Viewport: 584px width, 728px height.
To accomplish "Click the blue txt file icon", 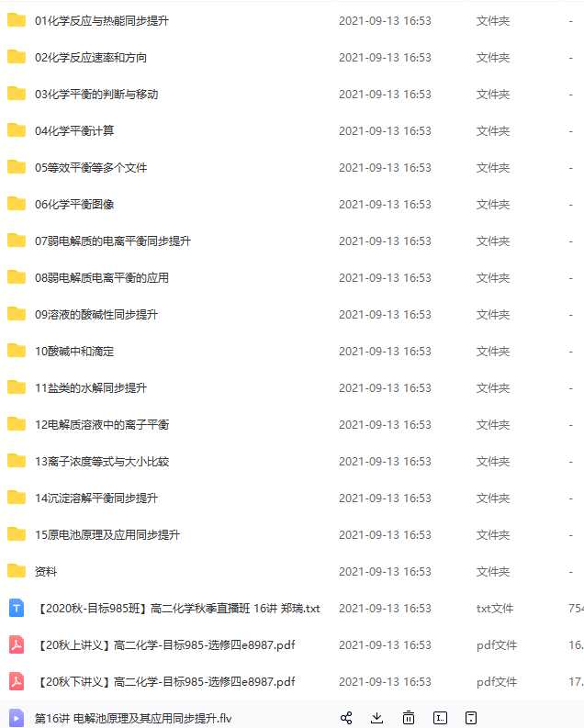I will click(x=17, y=608).
